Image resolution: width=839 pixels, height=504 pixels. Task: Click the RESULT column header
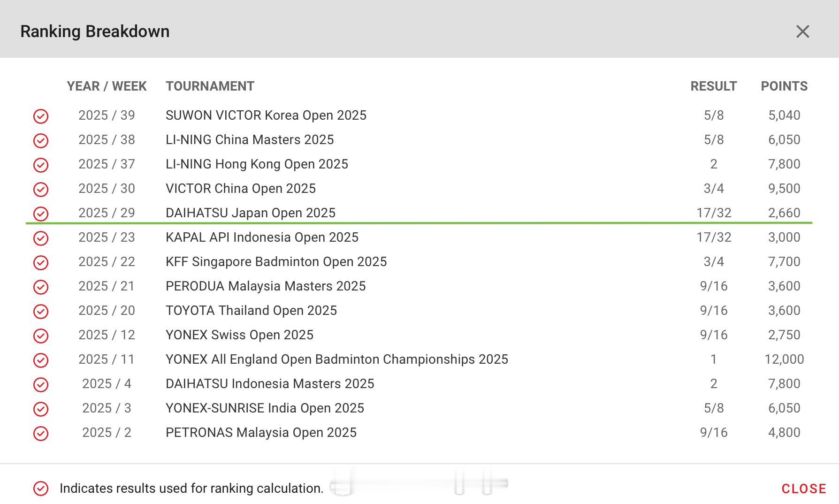(x=714, y=86)
